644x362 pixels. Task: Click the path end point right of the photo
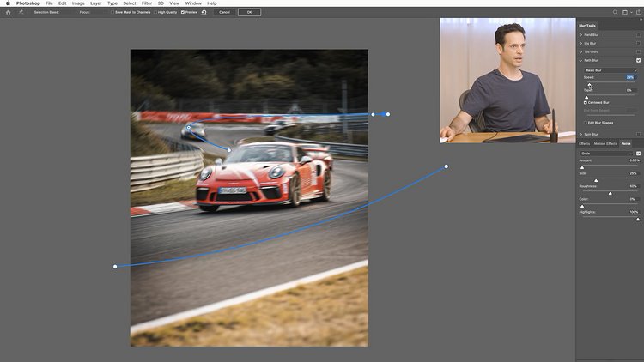point(388,114)
